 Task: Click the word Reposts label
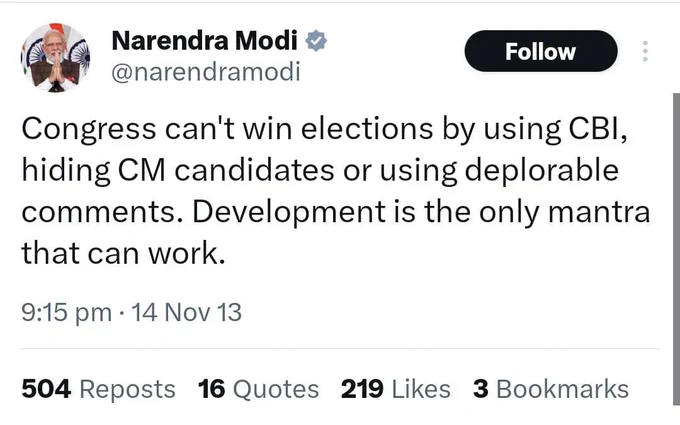[128, 389]
